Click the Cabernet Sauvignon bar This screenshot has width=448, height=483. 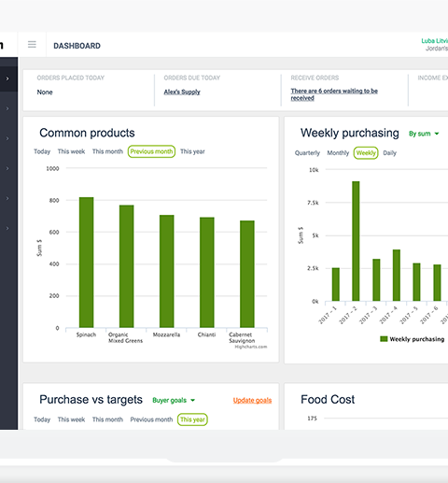click(247, 274)
